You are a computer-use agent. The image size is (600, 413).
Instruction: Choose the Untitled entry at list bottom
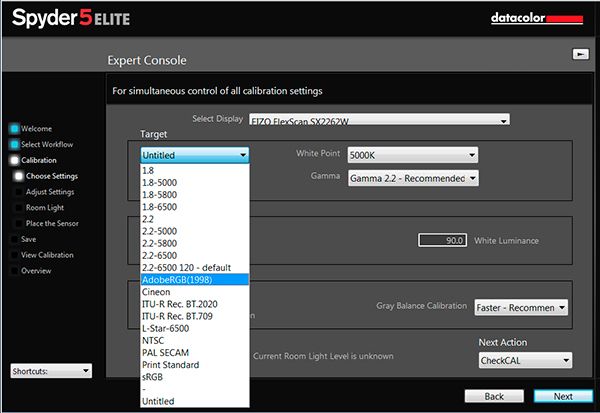click(x=195, y=402)
